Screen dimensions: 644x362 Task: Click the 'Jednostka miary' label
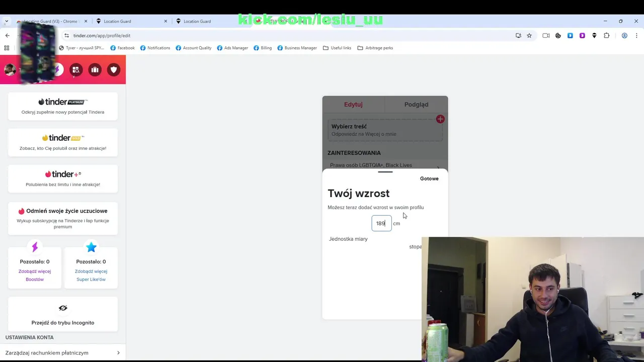tap(348, 239)
